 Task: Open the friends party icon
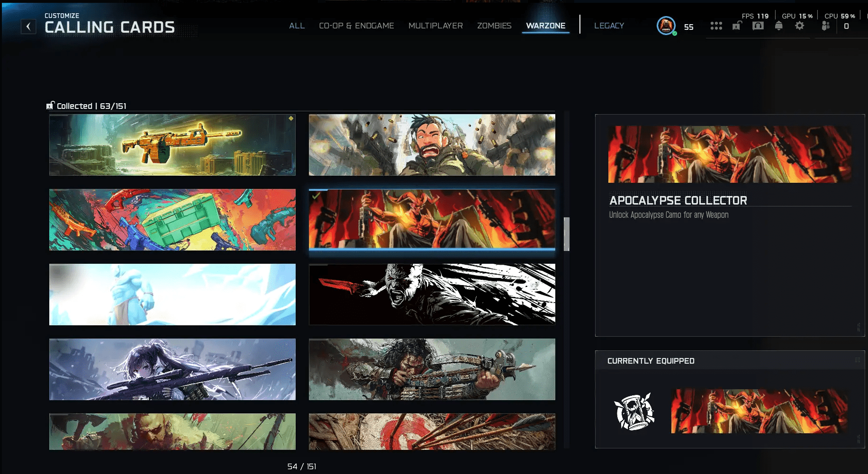tap(825, 26)
